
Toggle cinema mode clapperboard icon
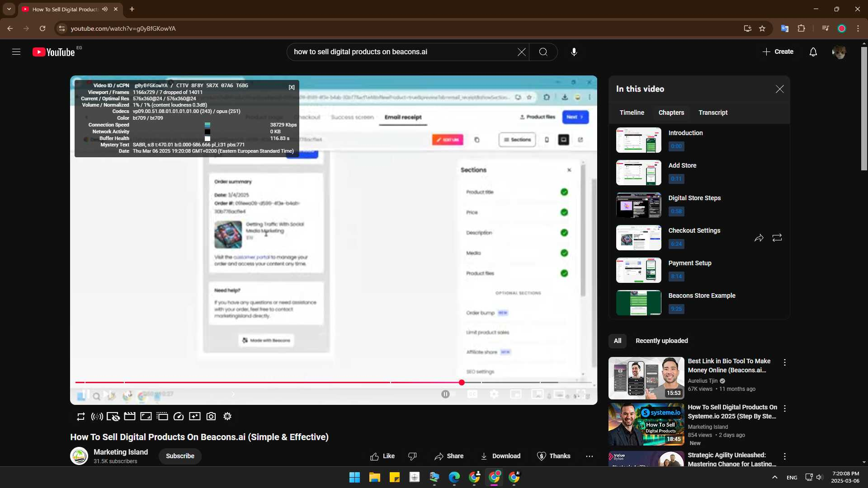(x=130, y=417)
